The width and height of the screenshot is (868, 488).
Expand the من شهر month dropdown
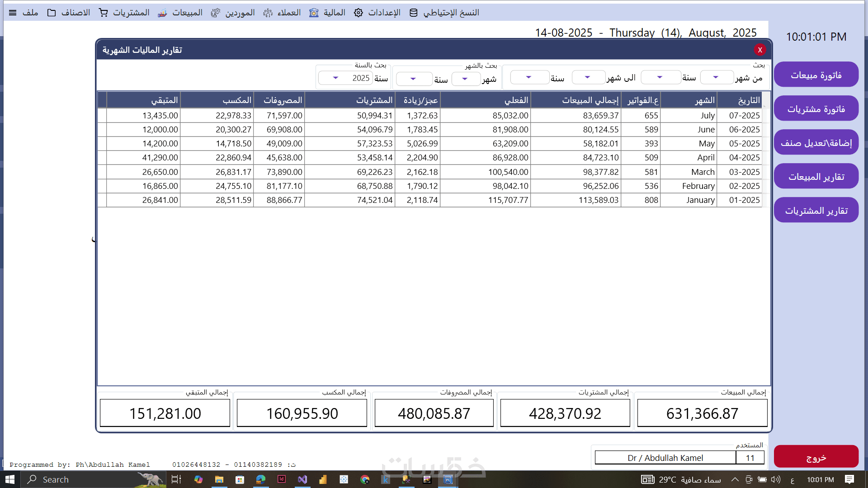click(716, 78)
